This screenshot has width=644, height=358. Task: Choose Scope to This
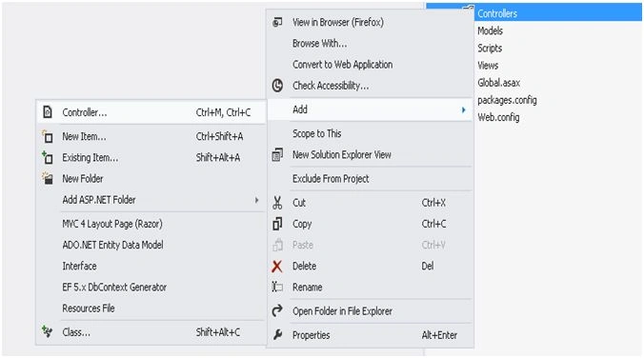point(370,133)
